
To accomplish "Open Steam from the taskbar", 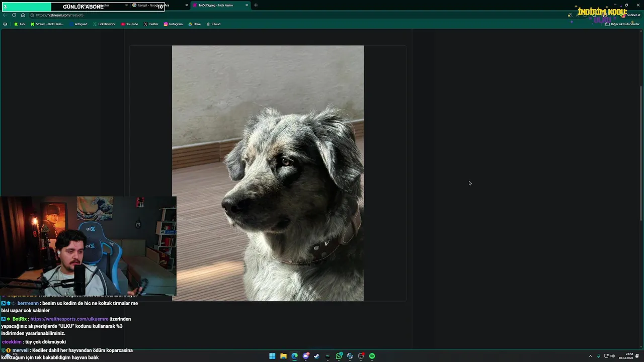I will 316,356.
